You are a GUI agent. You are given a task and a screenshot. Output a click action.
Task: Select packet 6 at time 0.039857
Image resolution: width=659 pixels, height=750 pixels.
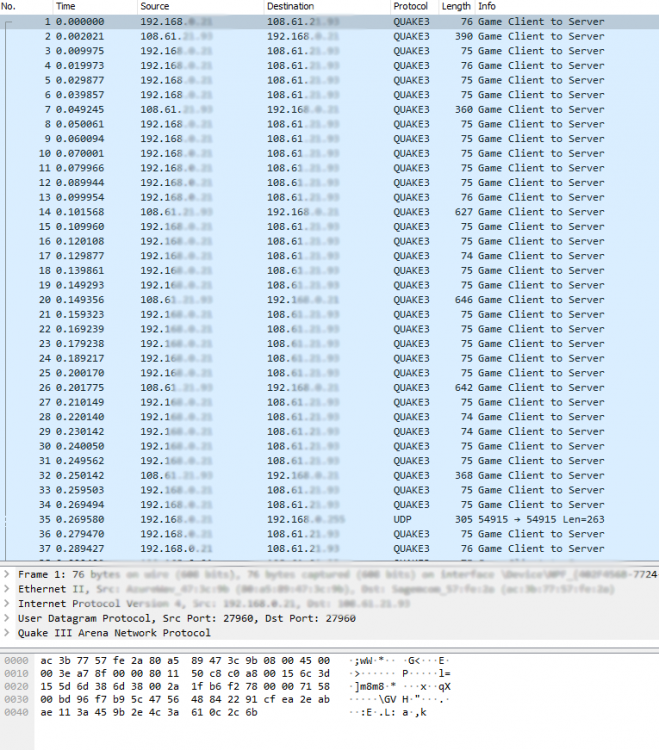(x=330, y=95)
